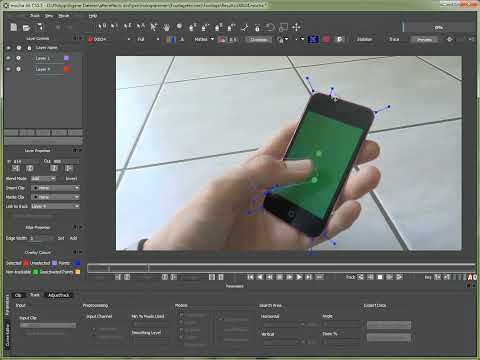Choose the Add Bezier to Layer tool
The height and width of the screenshot is (360, 480).
[x=231, y=27]
